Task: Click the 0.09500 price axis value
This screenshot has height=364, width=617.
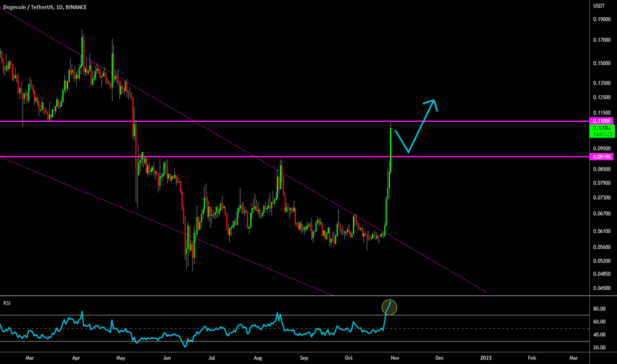Action: tap(602, 148)
